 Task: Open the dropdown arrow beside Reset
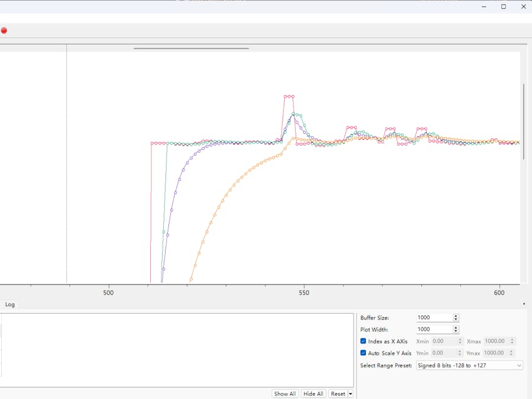(x=351, y=394)
